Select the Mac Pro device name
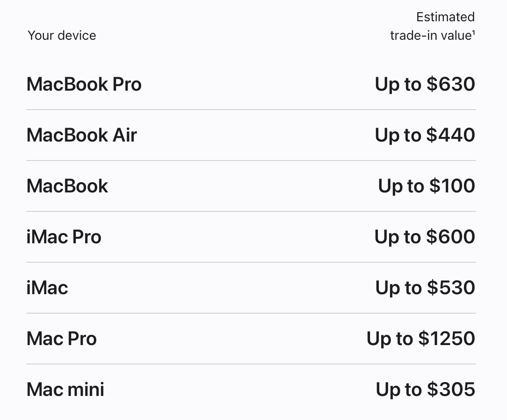The width and height of the screenshot is (507, 420). tap(62, 339)
